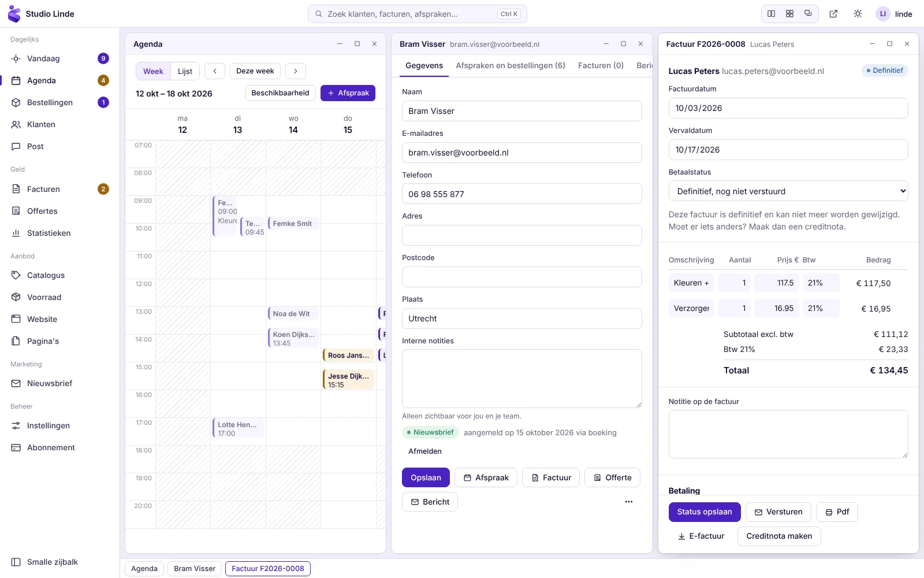Expand the Btw 21% selector for Kleuren row
Viewport: 924px width, 578px height.
[x=821, y=283]
